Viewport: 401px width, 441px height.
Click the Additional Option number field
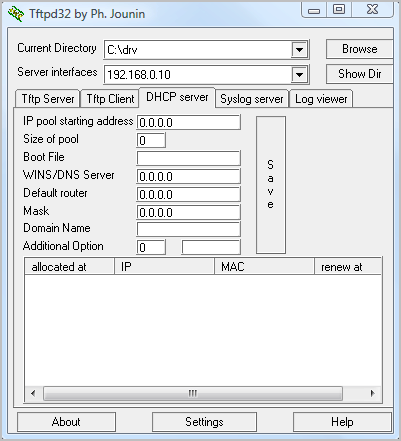(x=151, y=247)
